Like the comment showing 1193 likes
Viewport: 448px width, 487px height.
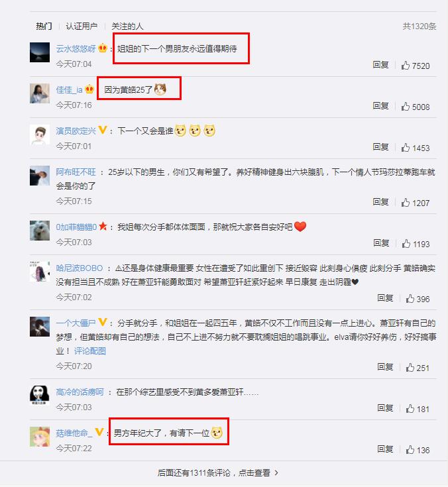click(406, 244)
